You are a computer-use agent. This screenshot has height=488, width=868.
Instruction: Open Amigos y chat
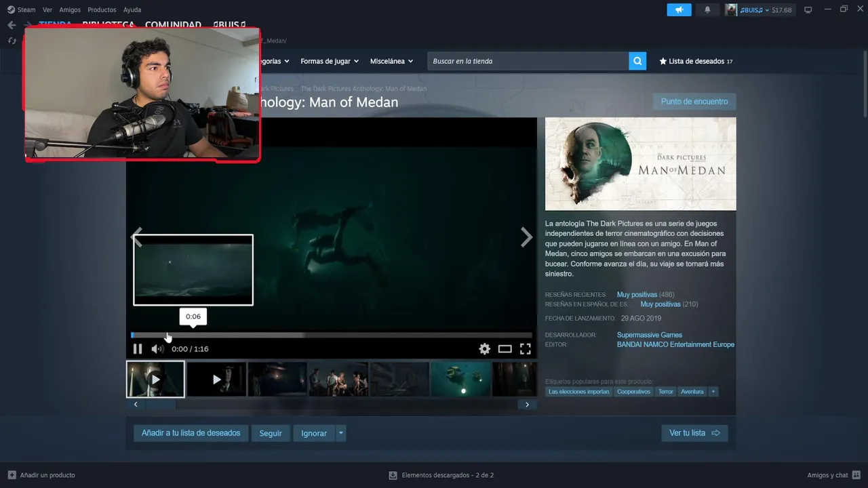point(833,475)
